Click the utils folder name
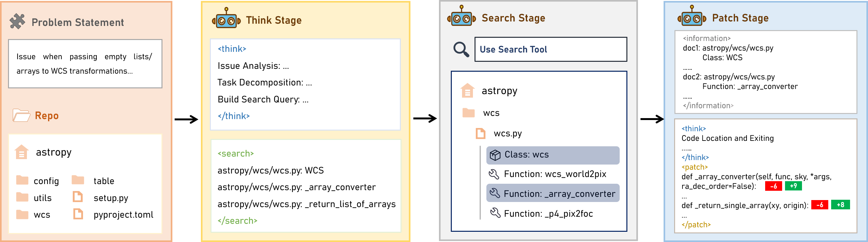The image size is (868, 242). click(x=43, y=198)
